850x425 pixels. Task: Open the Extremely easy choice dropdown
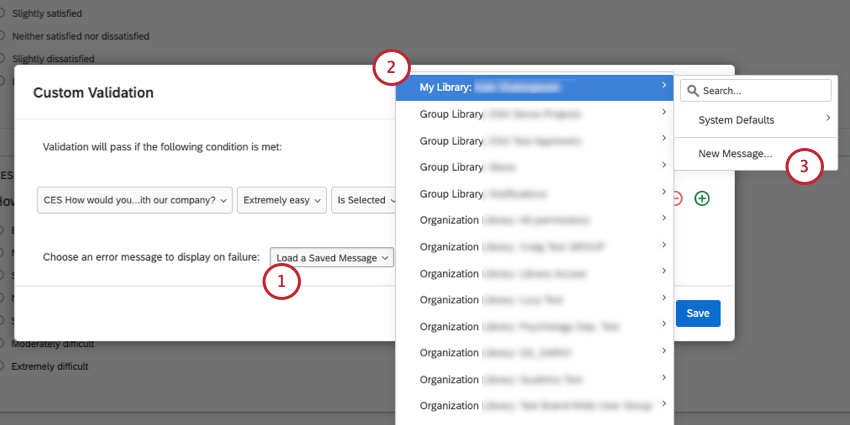(282, 200)
